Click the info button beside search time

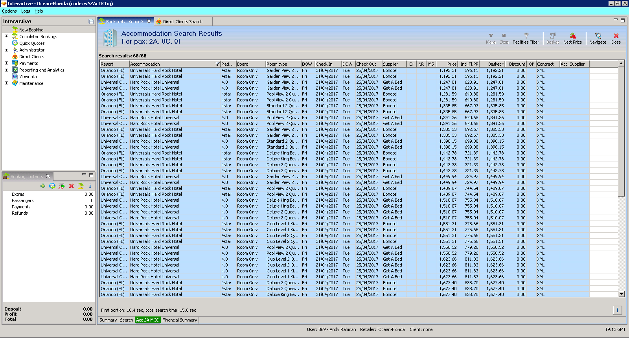click(x=618, y=310)
